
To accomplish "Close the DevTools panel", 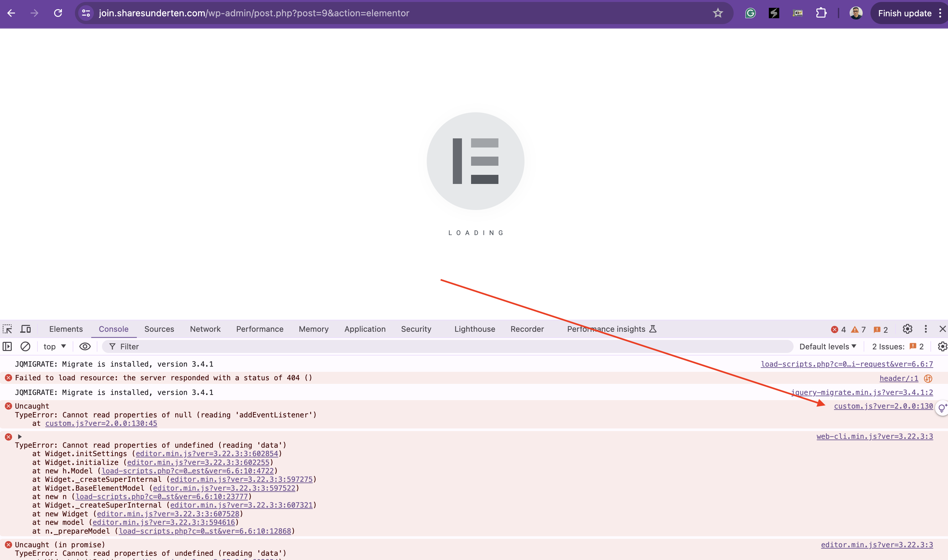I will coord(942,329).
